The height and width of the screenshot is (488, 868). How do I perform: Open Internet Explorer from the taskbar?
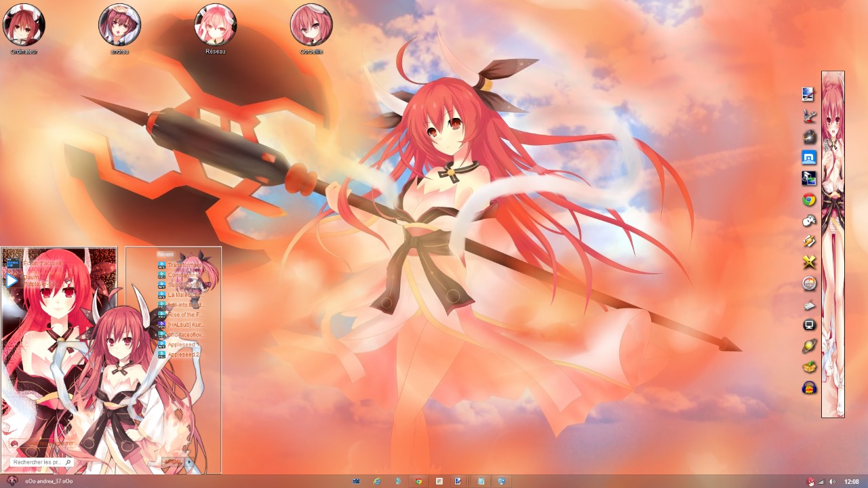[377, 481]
